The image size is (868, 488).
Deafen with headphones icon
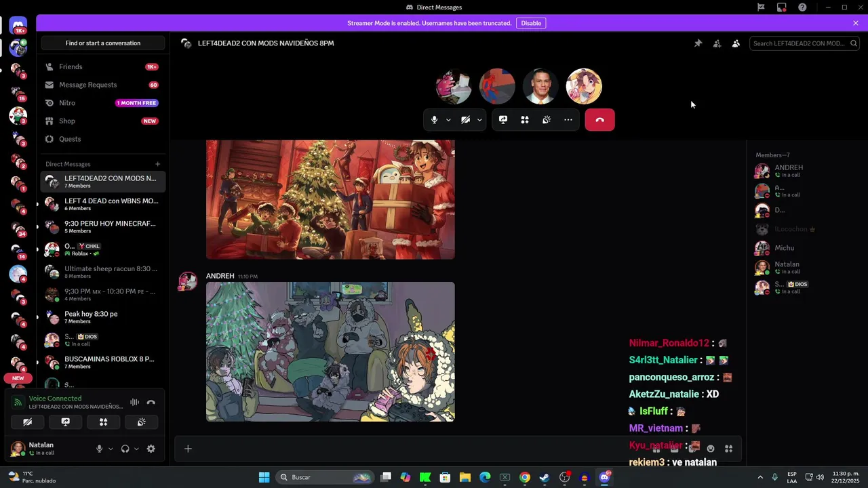coord(125,449)
